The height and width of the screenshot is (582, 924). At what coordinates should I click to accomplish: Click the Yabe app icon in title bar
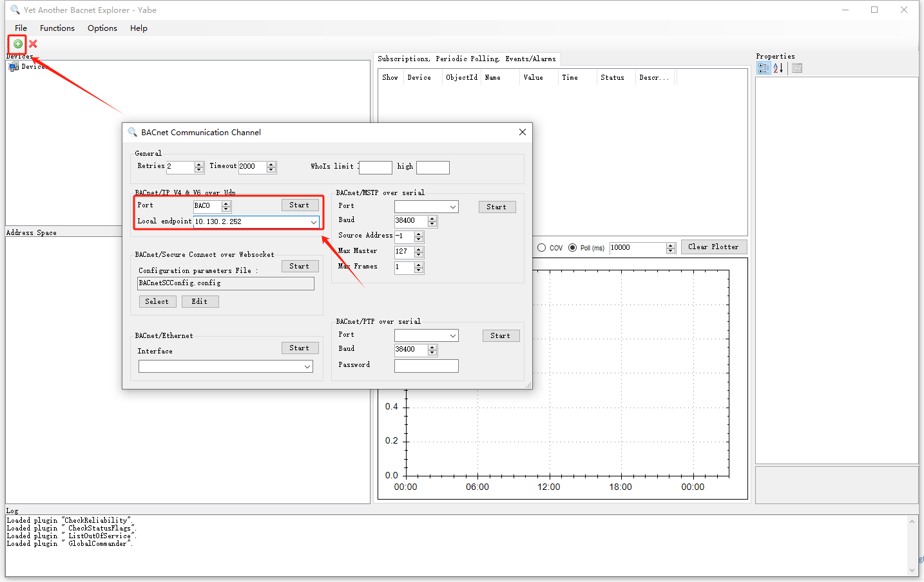coord(15,10)
